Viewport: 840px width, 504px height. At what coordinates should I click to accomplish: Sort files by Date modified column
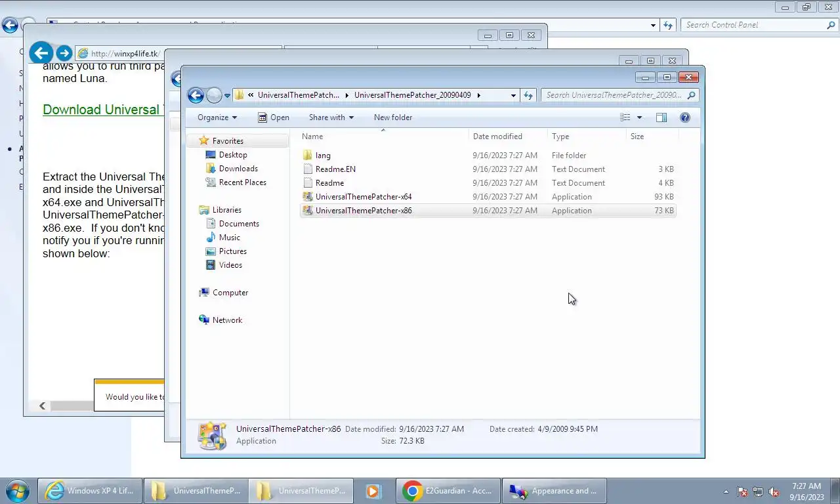509,136
